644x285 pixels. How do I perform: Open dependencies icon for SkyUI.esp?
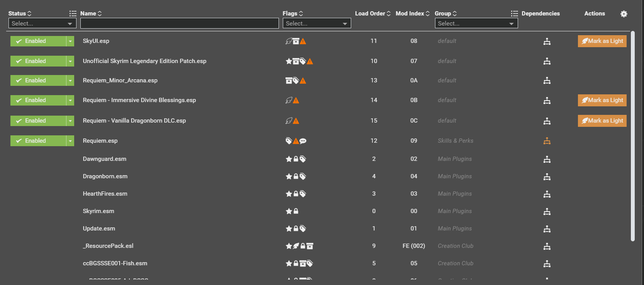pos(547,41)
